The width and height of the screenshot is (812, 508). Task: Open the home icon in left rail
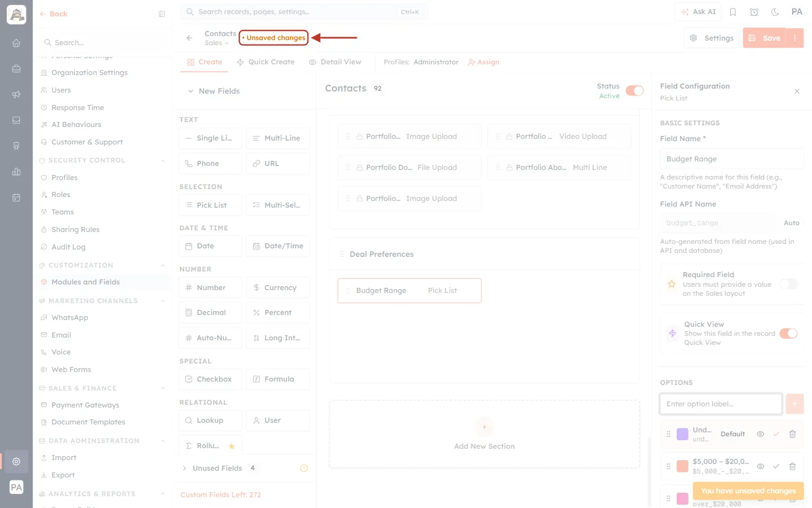point(16,43)
